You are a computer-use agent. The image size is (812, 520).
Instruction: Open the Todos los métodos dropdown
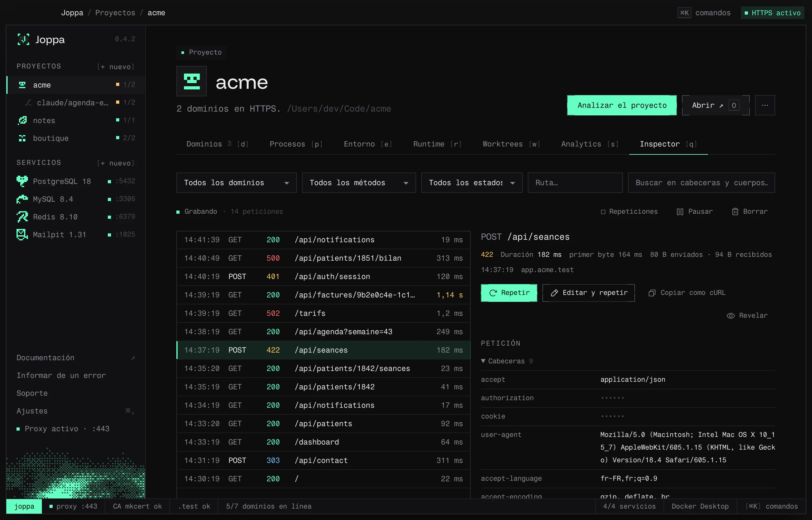(x=359, y=183)
